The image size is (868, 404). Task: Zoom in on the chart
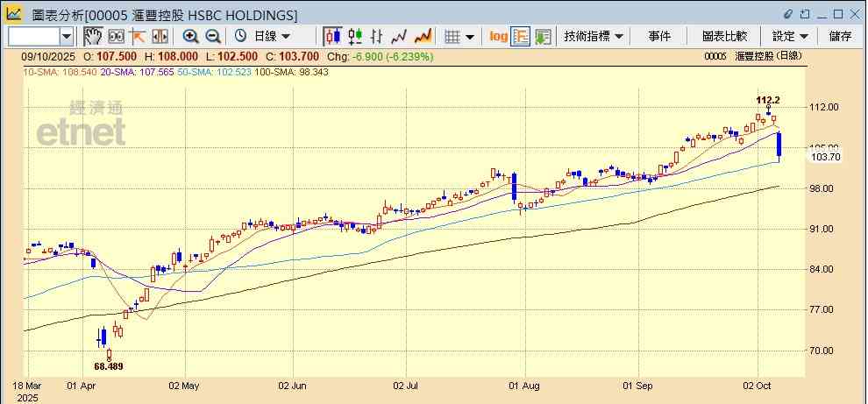(x=190, y=36)
